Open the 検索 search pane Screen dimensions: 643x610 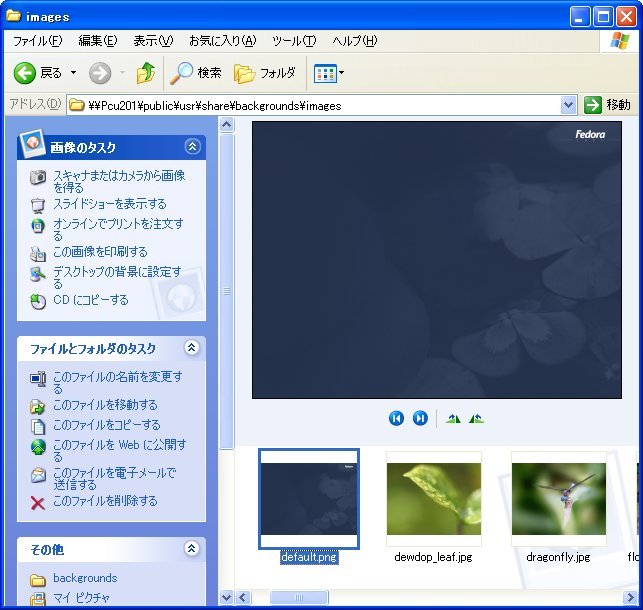point(196,73)
